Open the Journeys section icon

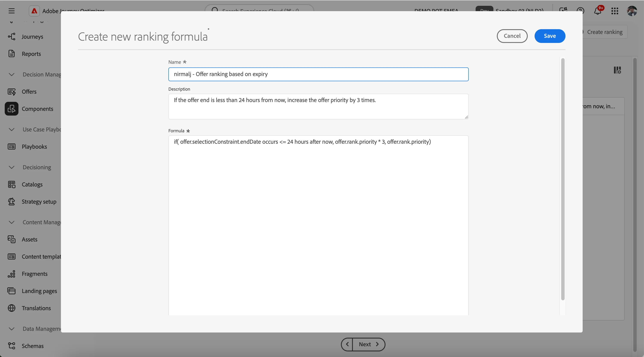(x=12, y=37)
